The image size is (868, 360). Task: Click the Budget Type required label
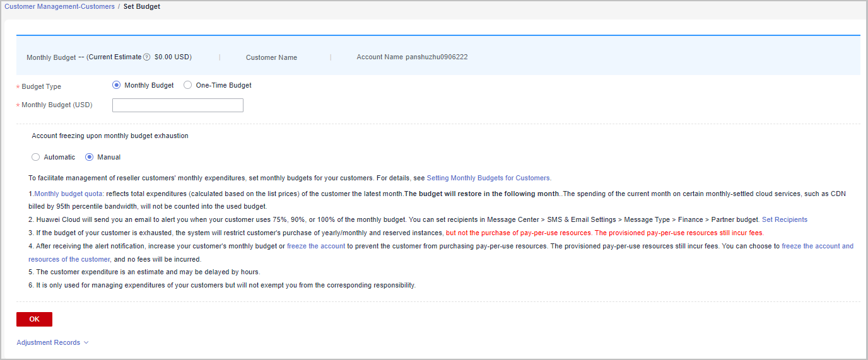coord(41,86)
